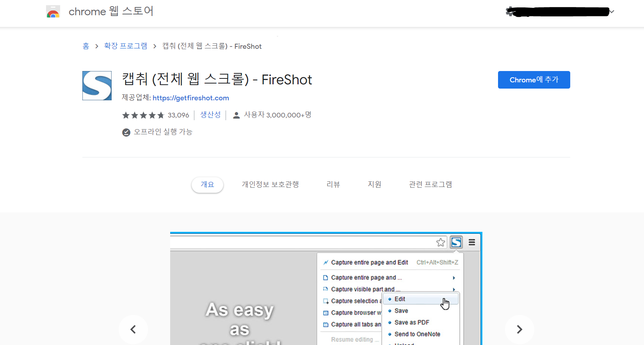Screen dimensions: 644x345
Task: Click Capture all tabs menu entry
Action: tap(352, 324)
